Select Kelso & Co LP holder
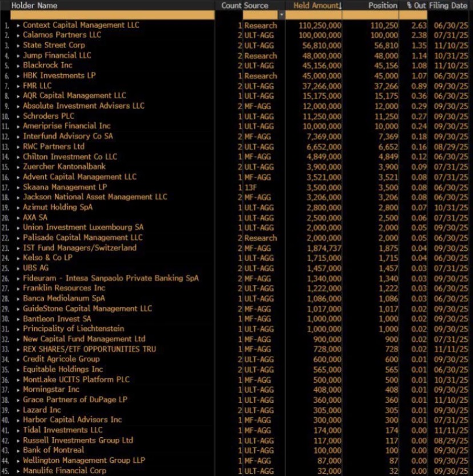The image size is (473, 476). point(48,258)
